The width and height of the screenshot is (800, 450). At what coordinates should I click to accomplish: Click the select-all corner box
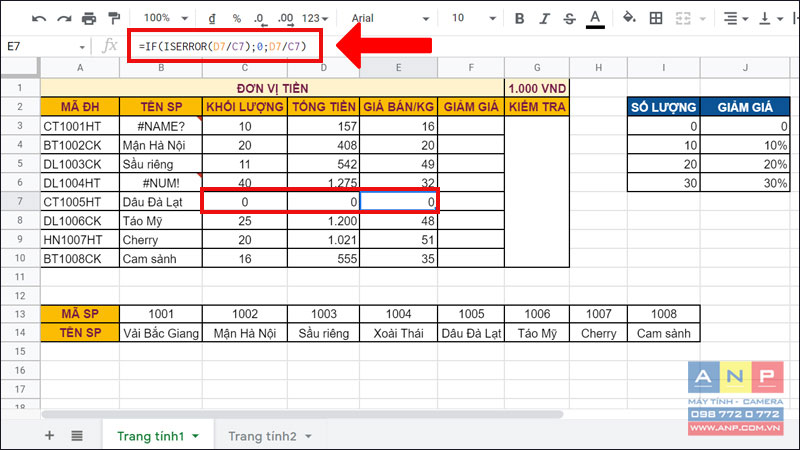[x=20, y=67]
